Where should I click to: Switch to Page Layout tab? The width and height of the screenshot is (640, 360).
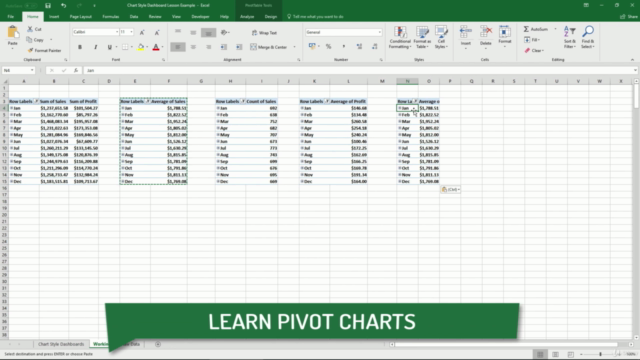tap(80, 17)
